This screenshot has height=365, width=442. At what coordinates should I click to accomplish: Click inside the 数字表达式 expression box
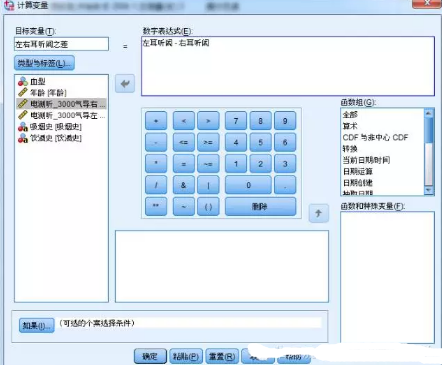[288, 66]
